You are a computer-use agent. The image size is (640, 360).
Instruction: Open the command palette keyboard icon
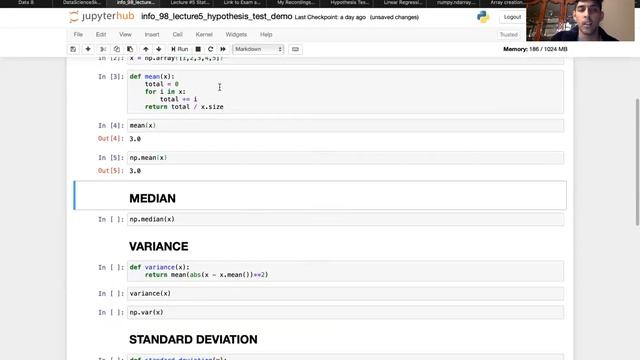295,49
